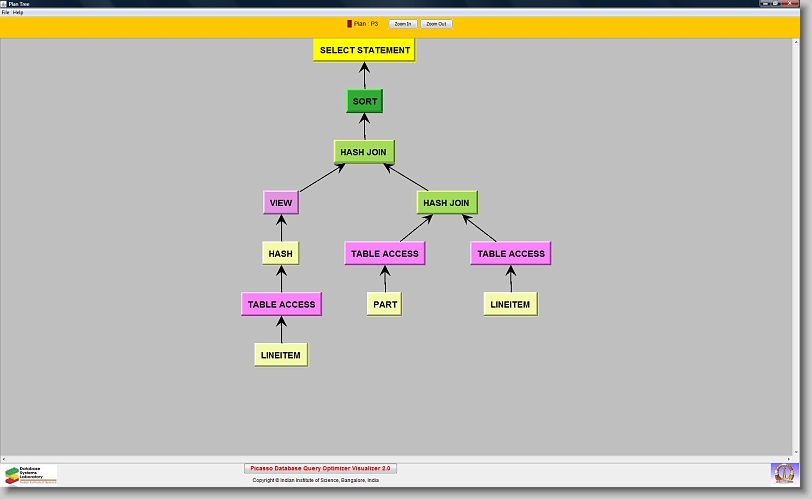Click the Plan Tree window title icon
812x499 pixels.
point(4,4)
